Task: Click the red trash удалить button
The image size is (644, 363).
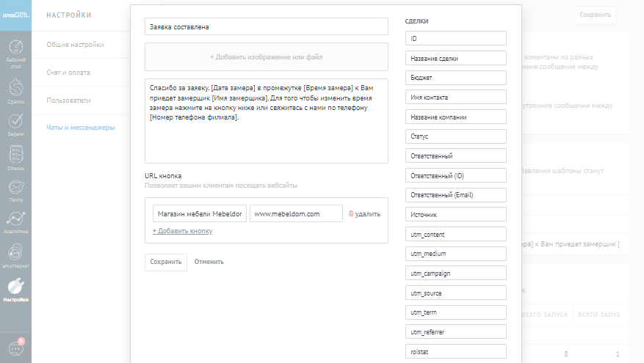Action: point(364,214)
